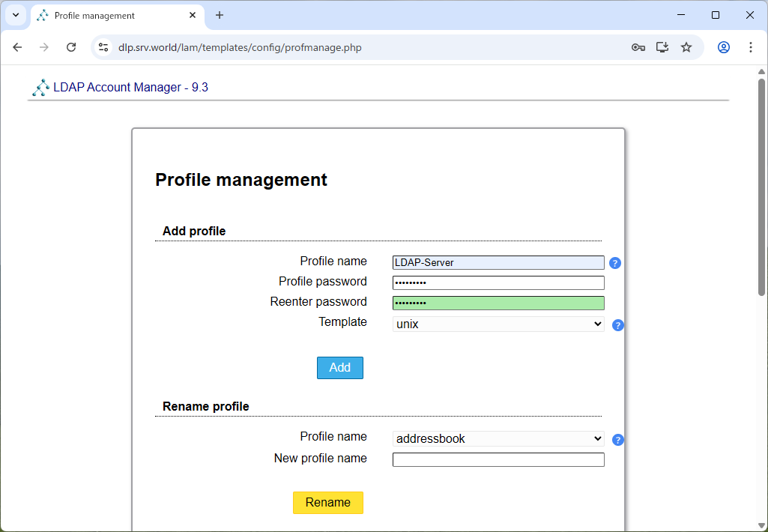Reload the page
This screenshot has height=532, width=768.
71,47
